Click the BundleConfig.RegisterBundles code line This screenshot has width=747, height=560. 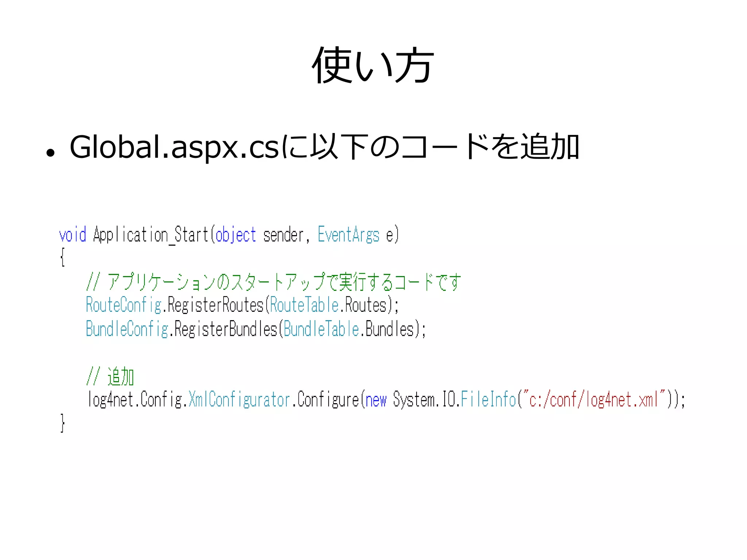[256, 329]
